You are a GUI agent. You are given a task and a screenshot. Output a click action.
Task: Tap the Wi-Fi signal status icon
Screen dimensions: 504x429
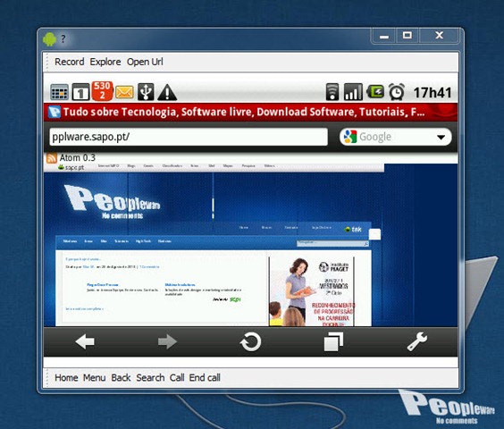pos(332,92)
